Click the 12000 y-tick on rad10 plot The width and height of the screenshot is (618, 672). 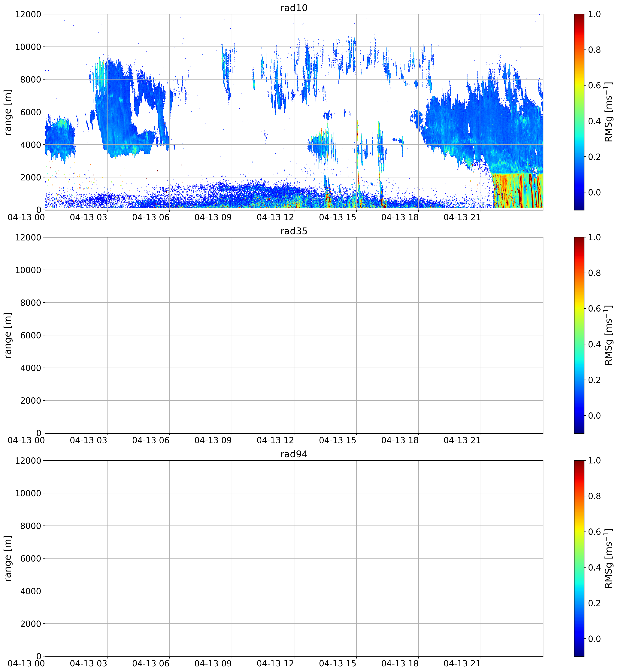pos(28,14)
